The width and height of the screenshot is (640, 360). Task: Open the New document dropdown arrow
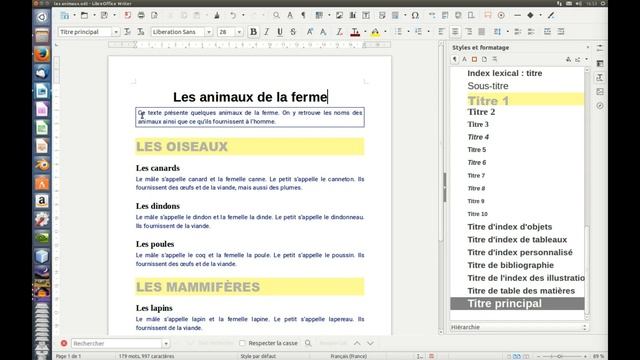74,16
